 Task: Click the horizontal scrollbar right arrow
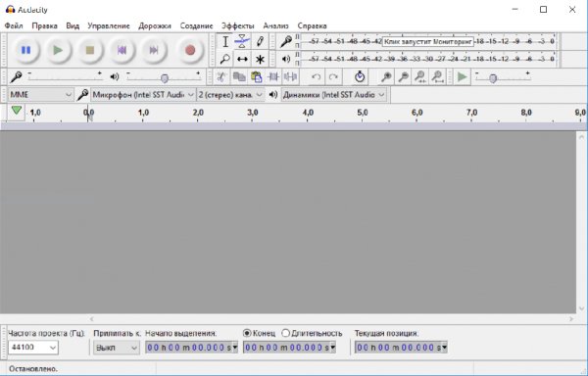[x=571, y=319]
